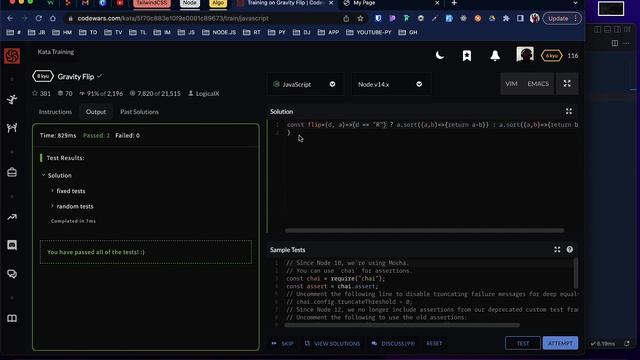Click inside the Solution code editor

pyautogui.click(x=422, y=176)
